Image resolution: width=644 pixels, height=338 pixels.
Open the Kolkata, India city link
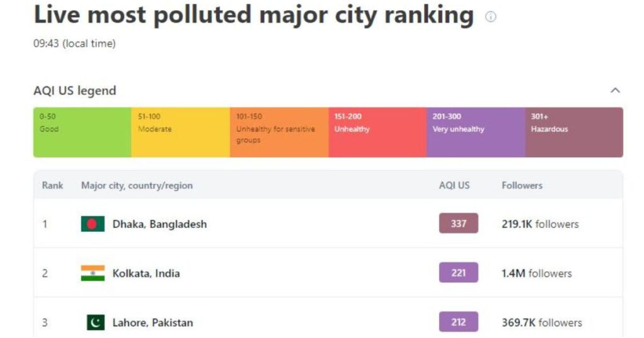(x=146, y=273)
